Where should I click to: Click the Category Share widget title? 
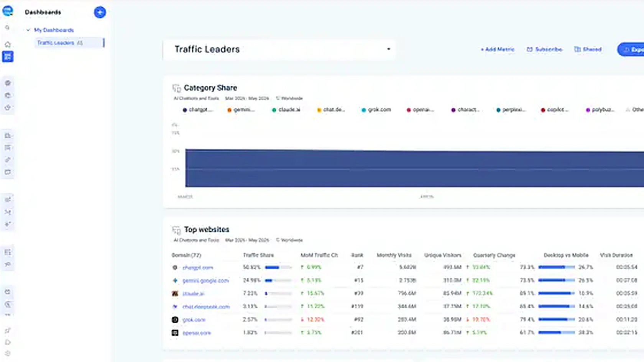point(210,88)
